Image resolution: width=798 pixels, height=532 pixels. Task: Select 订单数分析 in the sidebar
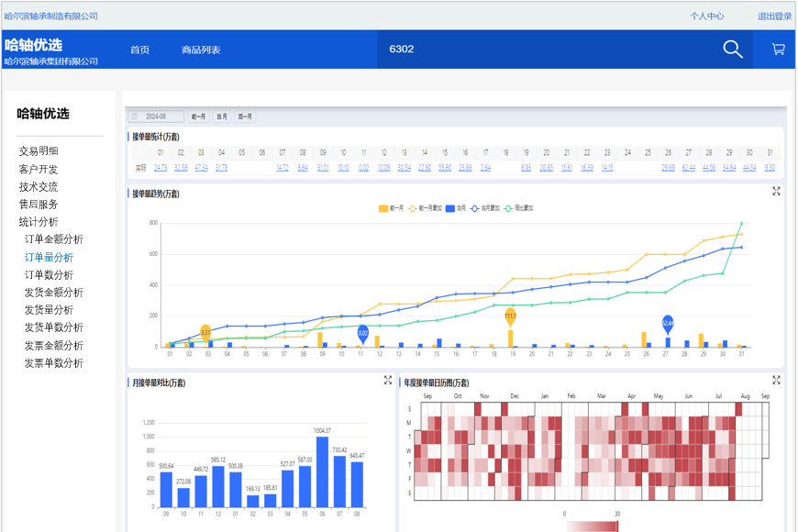click(x=49, y=275)
